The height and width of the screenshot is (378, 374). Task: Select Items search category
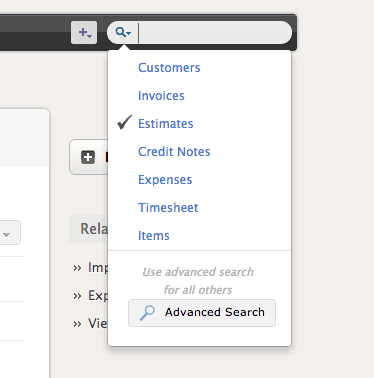pos(154,236)
